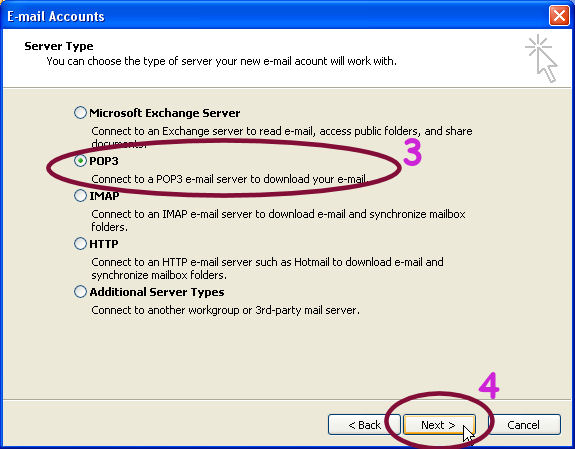Cancel the E-mail Accounts wizard
Screen dimensions: 575x449
[x=524, y=425]
